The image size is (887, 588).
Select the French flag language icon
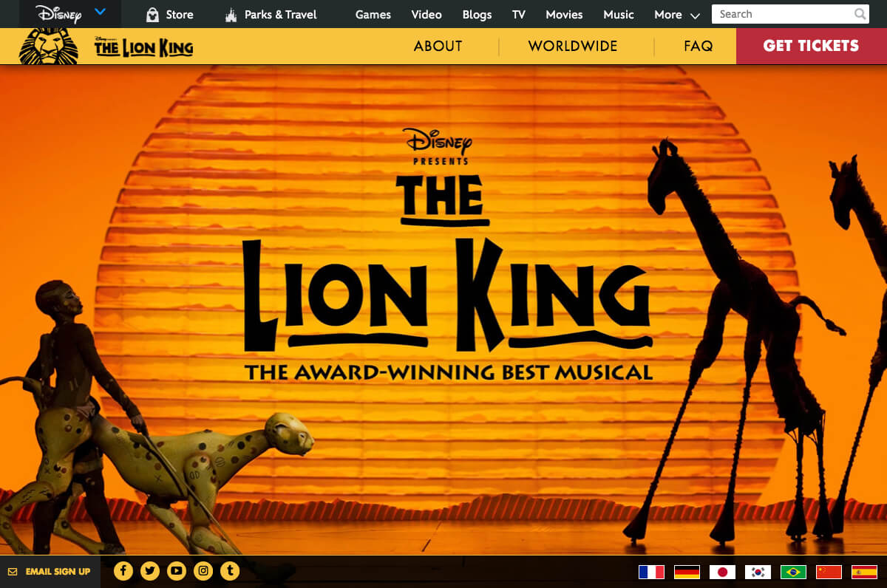(651, 572)
